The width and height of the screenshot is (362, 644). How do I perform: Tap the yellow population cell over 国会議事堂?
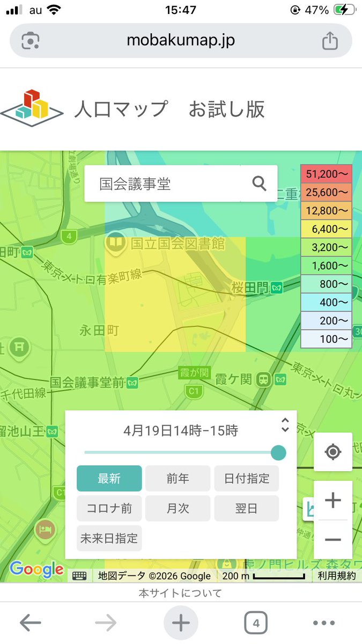click(x=175, y=295)
